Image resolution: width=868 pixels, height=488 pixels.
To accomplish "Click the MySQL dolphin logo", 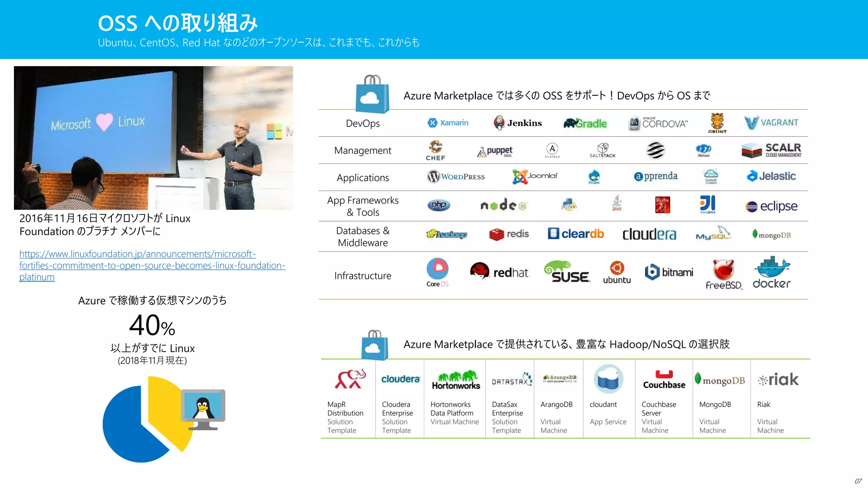I will coord(714,233).
